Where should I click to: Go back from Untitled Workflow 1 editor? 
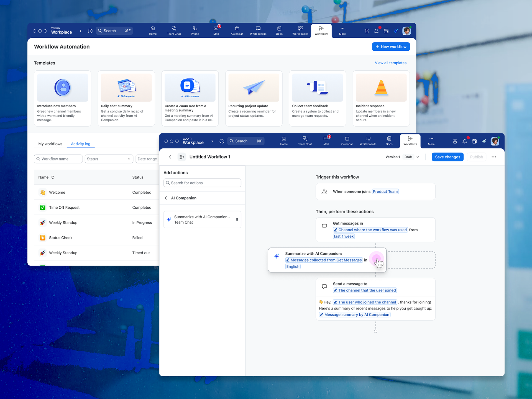[x=170, y=157]
